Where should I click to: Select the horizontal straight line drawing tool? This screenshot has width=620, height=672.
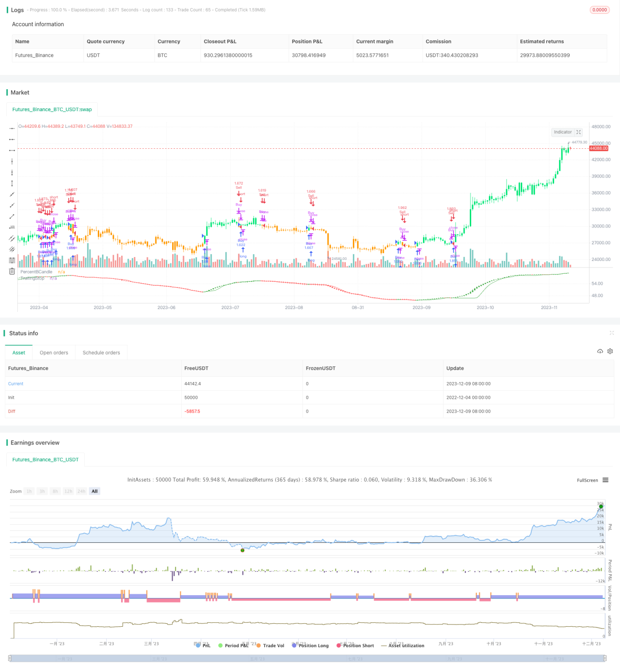pyautogui.click(x=12, y=128)
